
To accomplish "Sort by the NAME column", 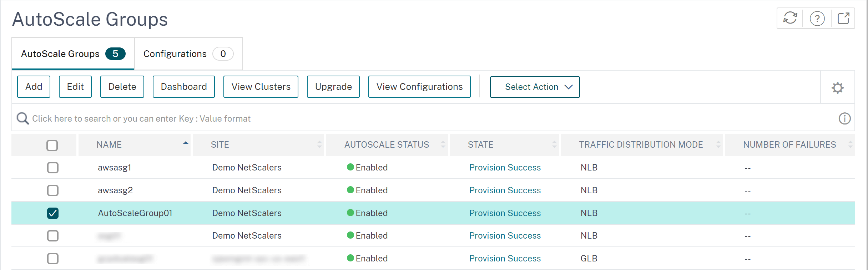I will [x=134, y=145].
